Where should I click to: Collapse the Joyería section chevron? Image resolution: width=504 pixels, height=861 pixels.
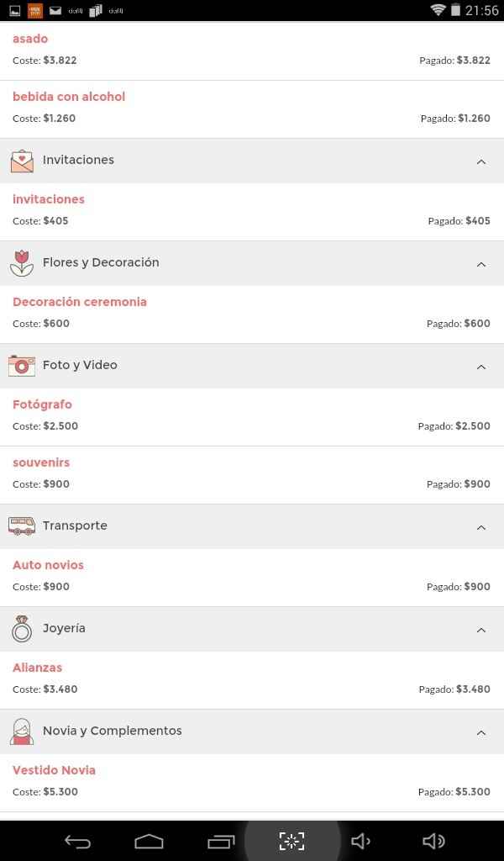coord(481,630)
